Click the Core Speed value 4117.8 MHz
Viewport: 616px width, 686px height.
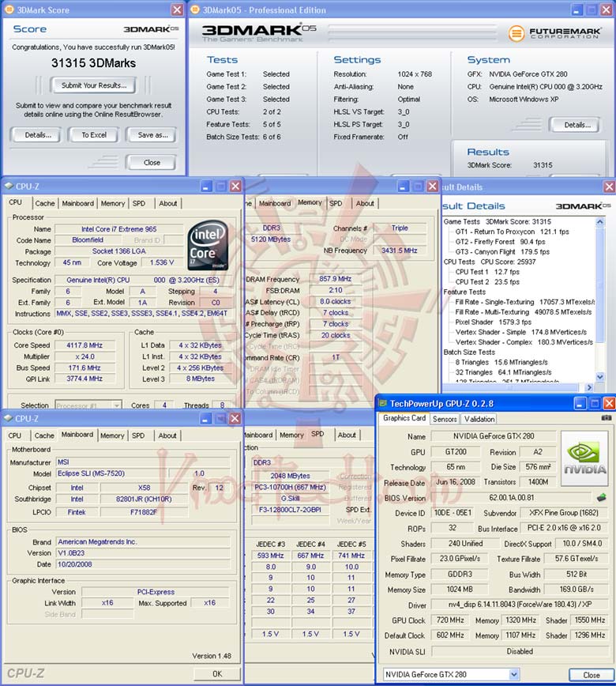tap(85, 345)
